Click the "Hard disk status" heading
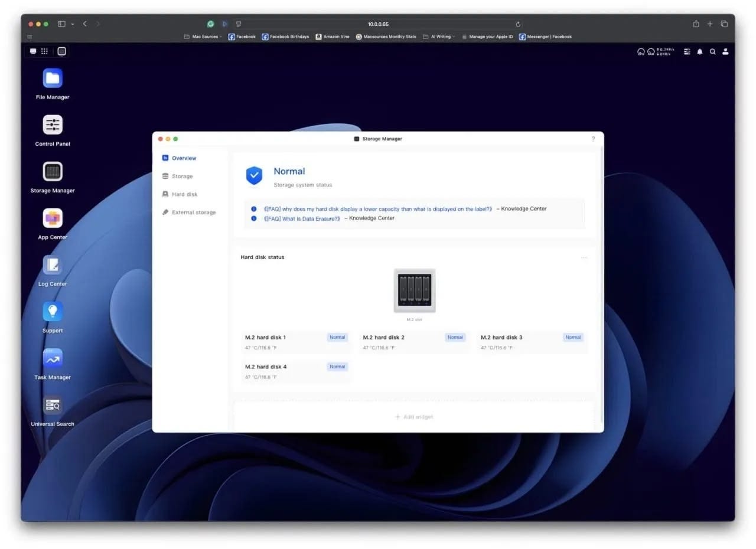The height and width of the screenshot is (549, 756). coord(262,257)
